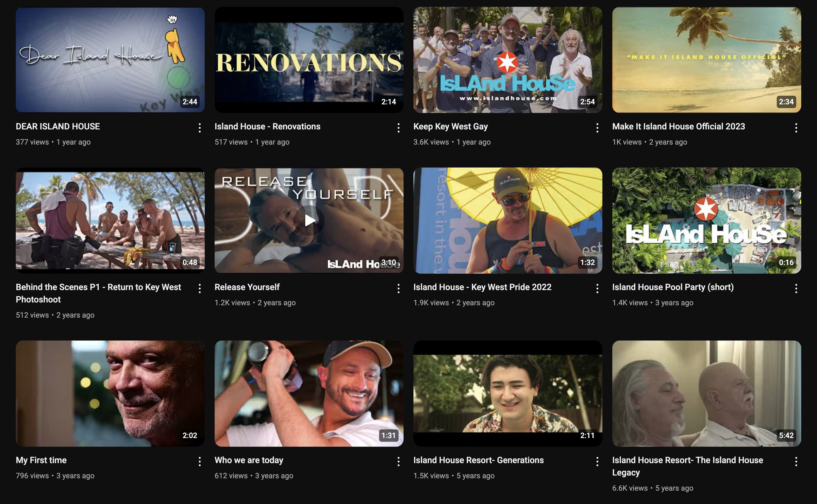Click "517 views • 1 year ago" text
Viewport: 817px width, 504px height.
coord(252,142)
